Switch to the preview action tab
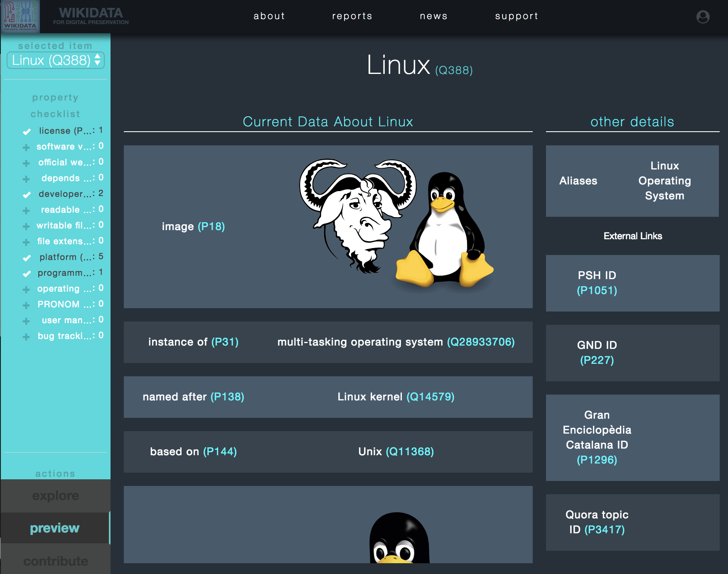Screen dimensions: 728x574 tap(55, 528)
